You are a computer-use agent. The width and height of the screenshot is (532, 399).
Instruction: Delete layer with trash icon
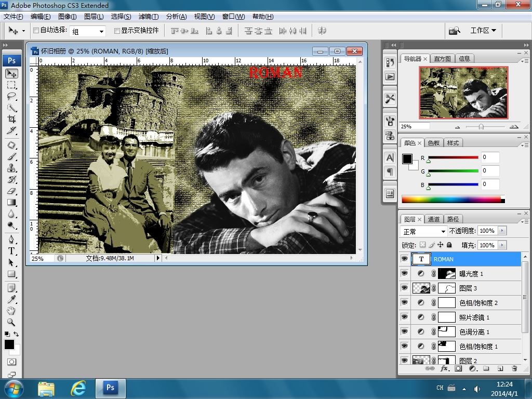(x=514, y=368)
